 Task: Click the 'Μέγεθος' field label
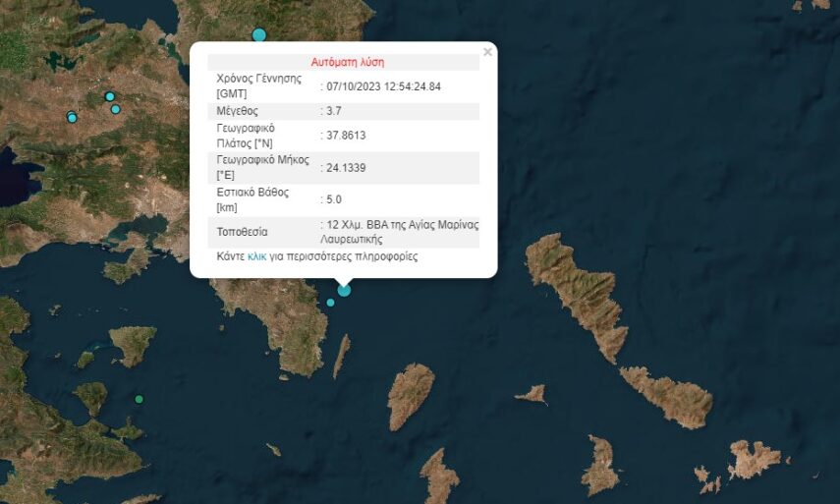tap(237, 111)
